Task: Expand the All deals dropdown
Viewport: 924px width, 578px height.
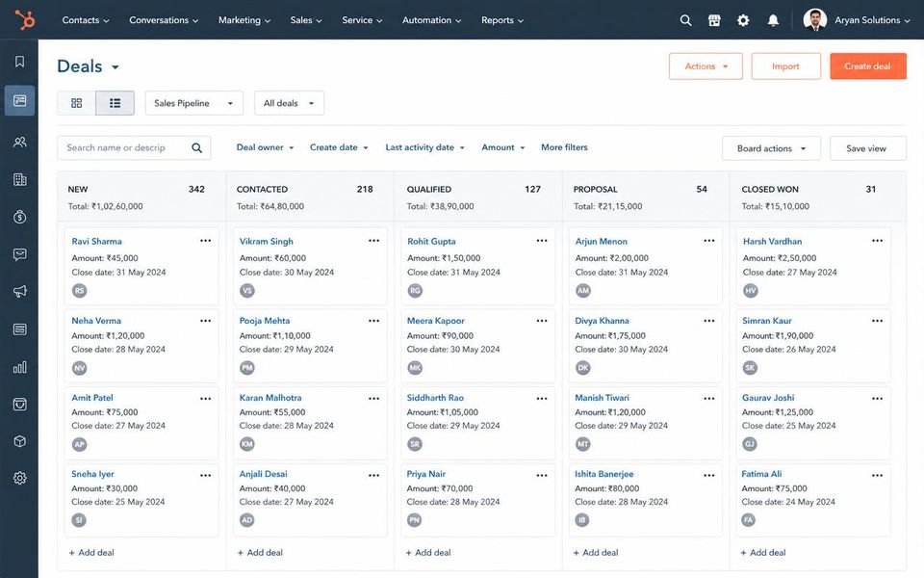Action: click(x=289, y=103)
